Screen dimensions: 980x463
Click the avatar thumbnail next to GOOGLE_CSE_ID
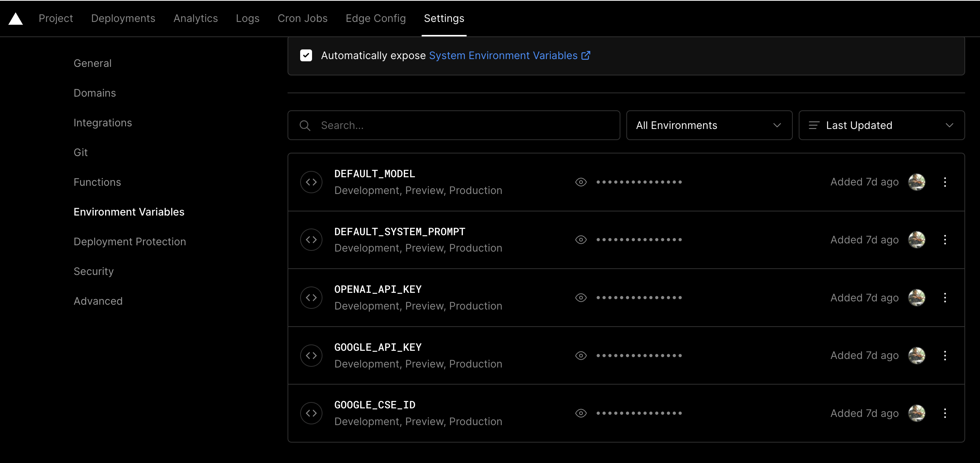(x=916, y=413)
